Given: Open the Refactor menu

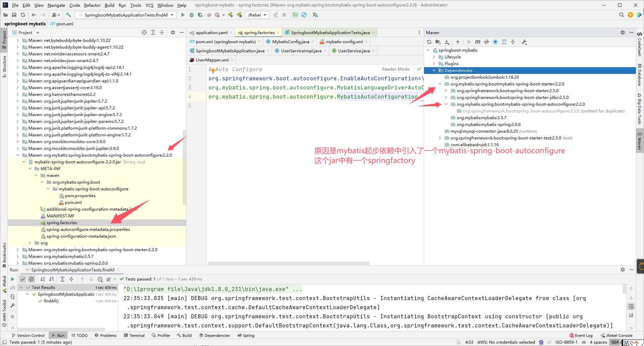Looking at the screenshot, I should (92, 5).
